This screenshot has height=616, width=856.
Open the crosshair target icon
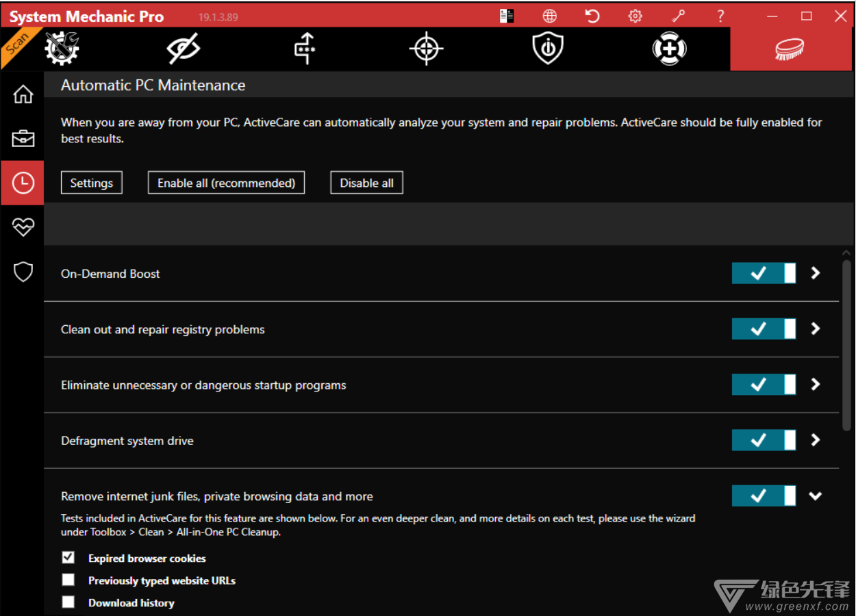pos(426,49)
